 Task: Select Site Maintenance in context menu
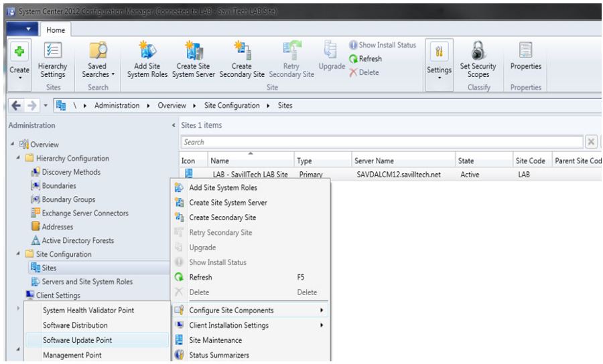[x=216, y=340]
